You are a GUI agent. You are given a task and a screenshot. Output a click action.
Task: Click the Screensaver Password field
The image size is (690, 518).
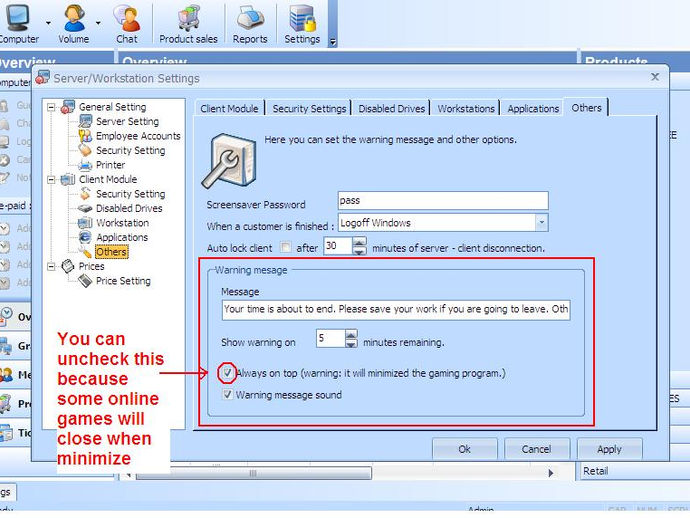tap(443, 201)
